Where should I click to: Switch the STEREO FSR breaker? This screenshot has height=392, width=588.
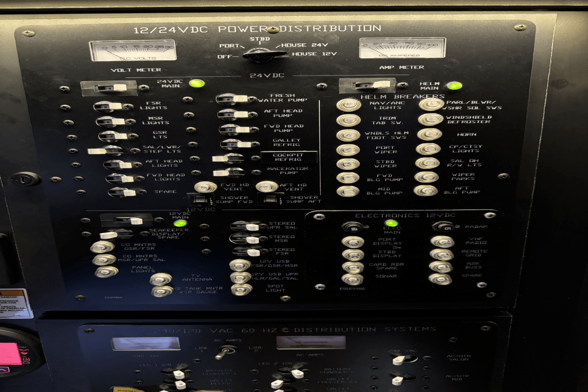point(246,251)
